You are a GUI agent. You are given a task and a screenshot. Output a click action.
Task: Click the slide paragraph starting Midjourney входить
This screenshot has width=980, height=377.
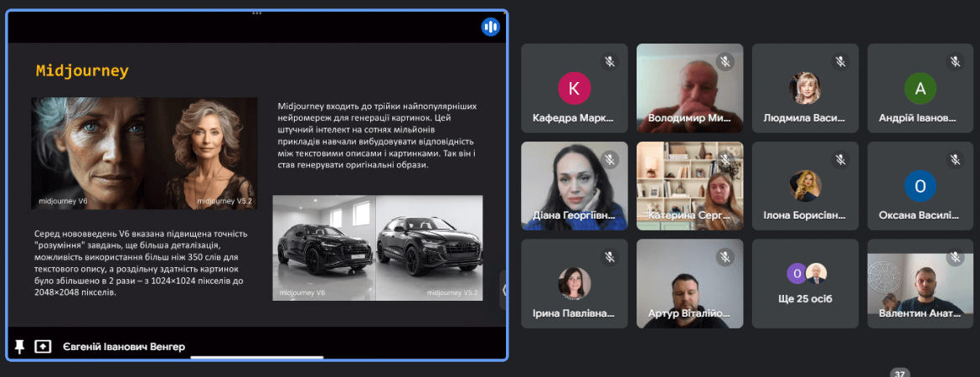[376, 136]
